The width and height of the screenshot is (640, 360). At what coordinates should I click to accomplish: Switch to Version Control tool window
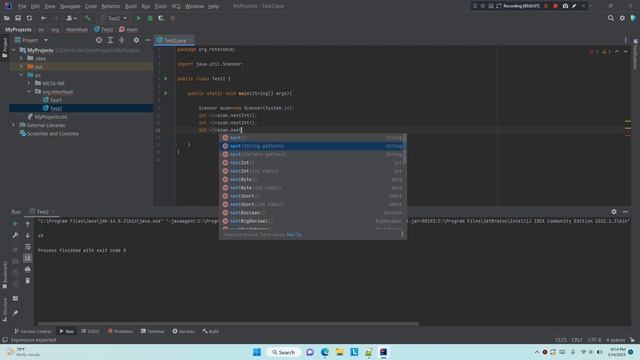coord(33,331)
